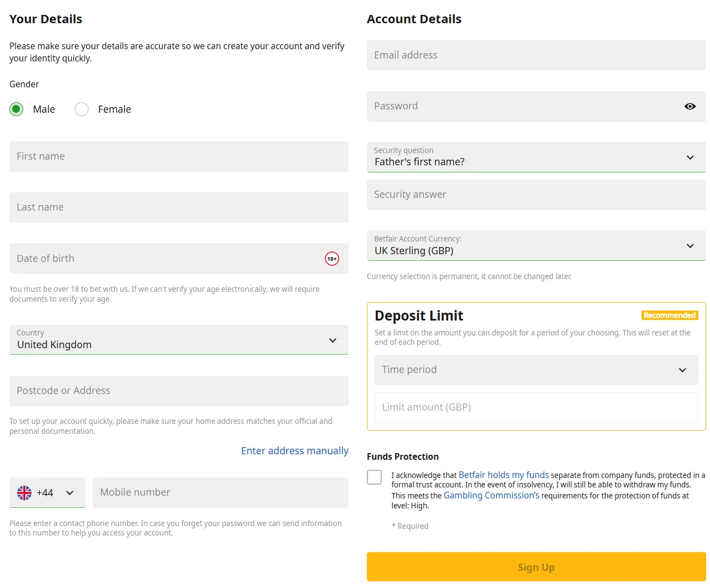710x588 pixels.
Task: Click the '* Required' note
Action: 410,526
